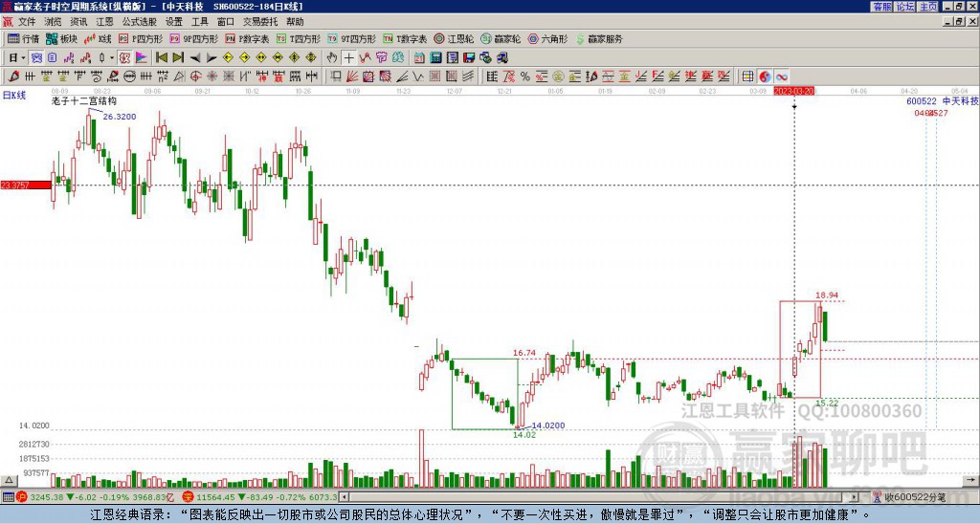Open the 9T四方形 tool
Image resolution: width=980 pixels, height=524 pixels.
pos(352,38)
